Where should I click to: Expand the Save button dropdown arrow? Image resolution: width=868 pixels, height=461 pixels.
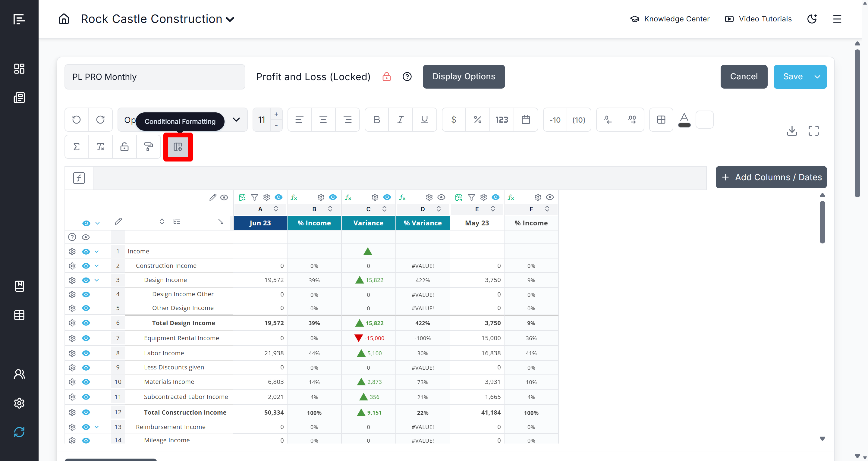pyautogui.click(x=817, y=77)
